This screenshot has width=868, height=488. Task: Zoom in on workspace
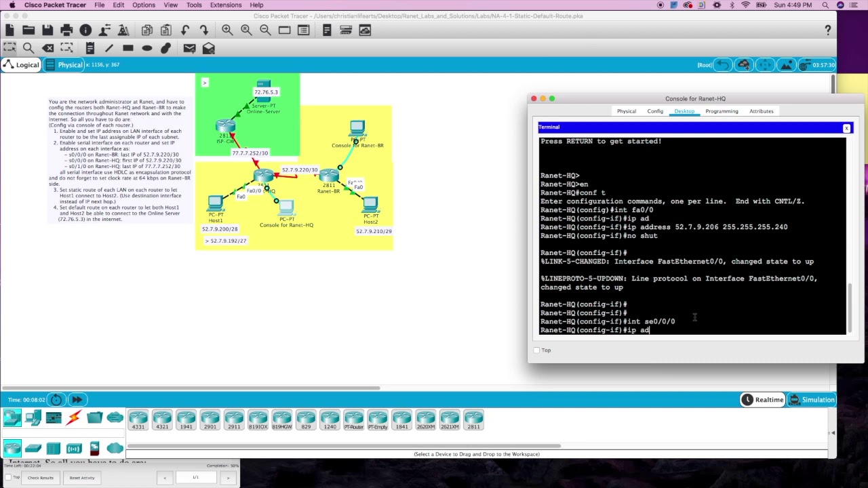point(227,30)
